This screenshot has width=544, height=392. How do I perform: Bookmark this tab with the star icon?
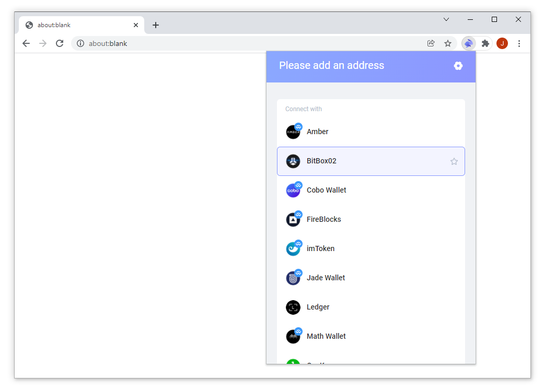[x=447, y=44]
